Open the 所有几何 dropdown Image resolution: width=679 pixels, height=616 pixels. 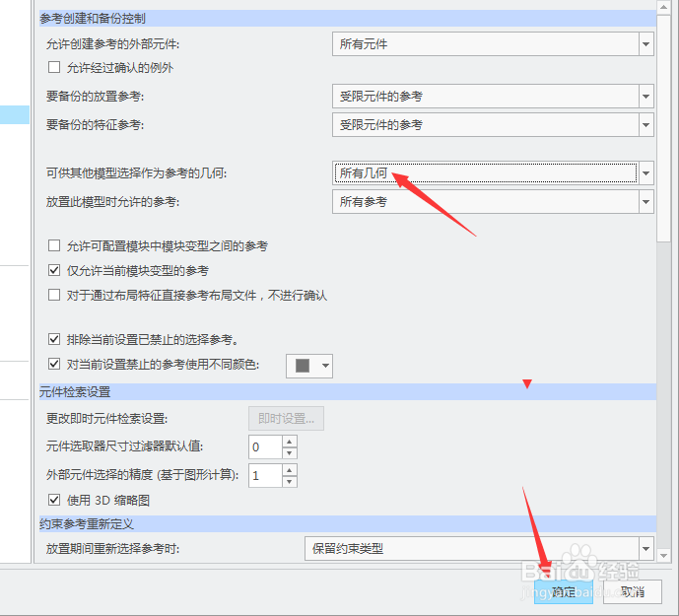tap(493, 172)
